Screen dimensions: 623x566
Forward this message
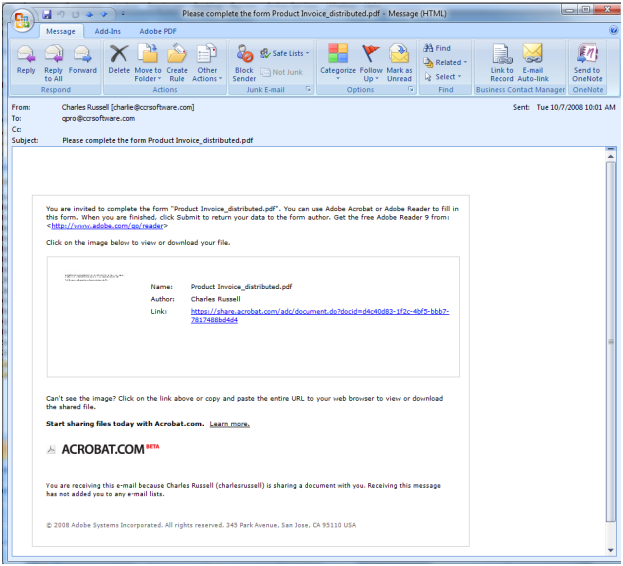coord(83,60)
